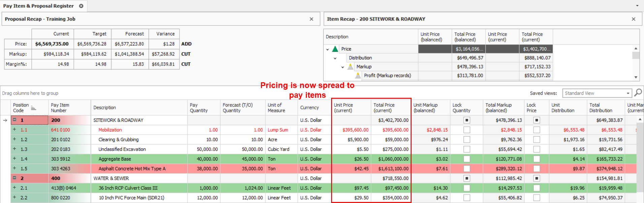Expand row 1.4 Aggregate Base
644x203 pixels.
coord(14,158)
